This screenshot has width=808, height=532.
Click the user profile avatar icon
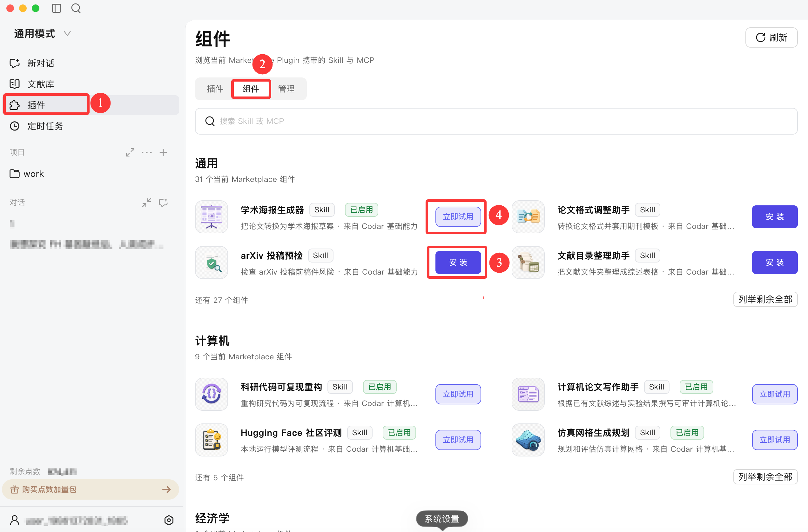[15, 520]
